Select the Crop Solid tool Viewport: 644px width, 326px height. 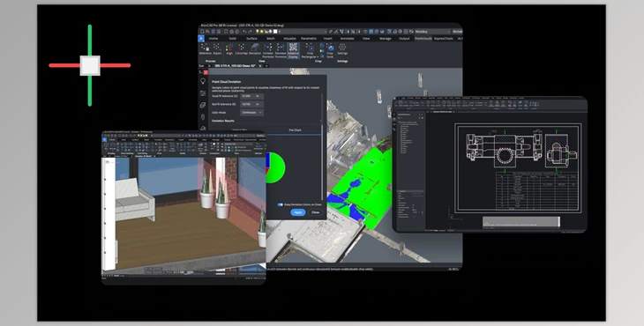pos(330,50)
